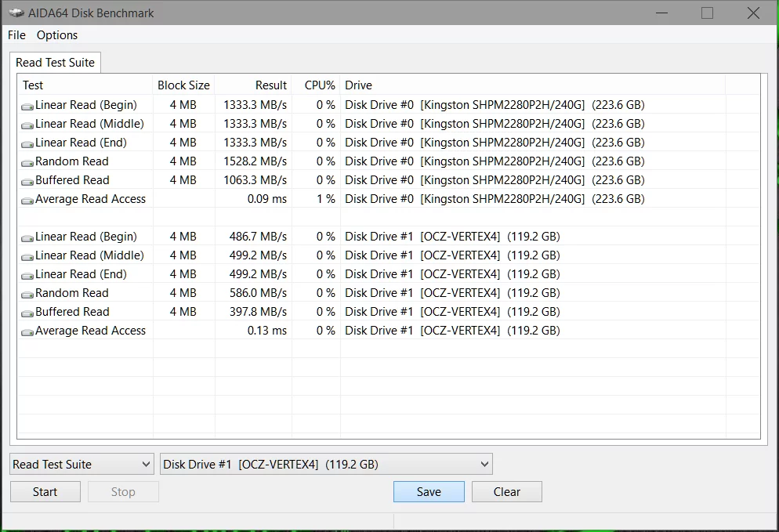This screenshot has height=532, width=779.
Task: Click disk icon of Drive #1 Linear Read (Begin)
Action: [27, 238]
